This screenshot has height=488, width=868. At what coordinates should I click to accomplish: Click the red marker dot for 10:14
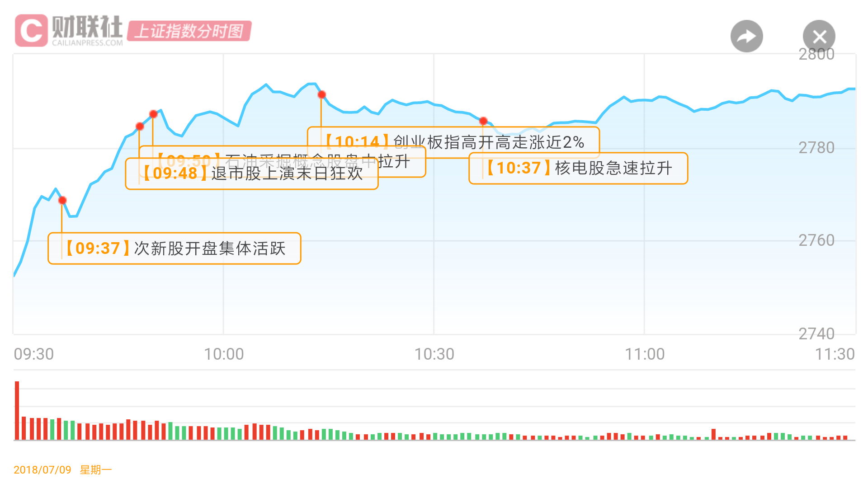pyautogui.click(x=321, y=94)
